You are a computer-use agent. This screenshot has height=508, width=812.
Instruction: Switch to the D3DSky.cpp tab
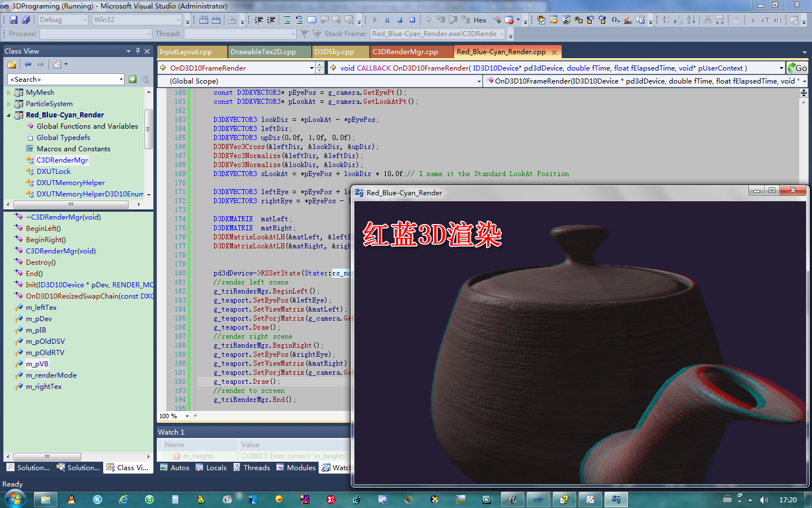click(334, 52)
